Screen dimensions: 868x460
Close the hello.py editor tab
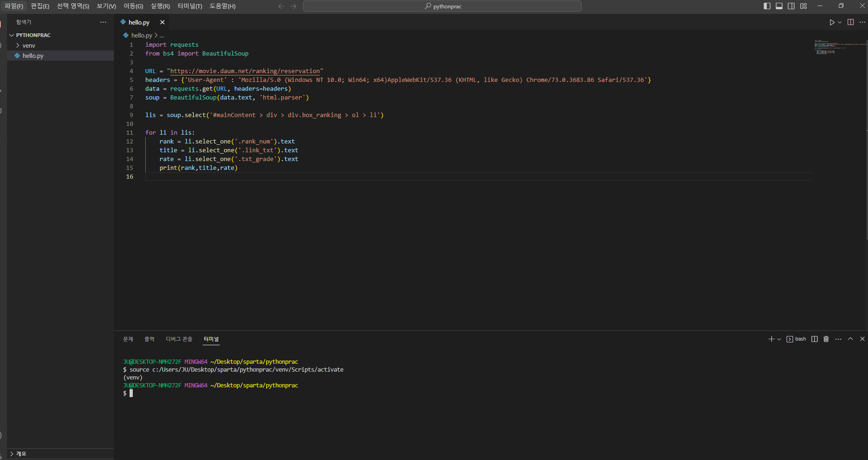(x=162, y=22)
